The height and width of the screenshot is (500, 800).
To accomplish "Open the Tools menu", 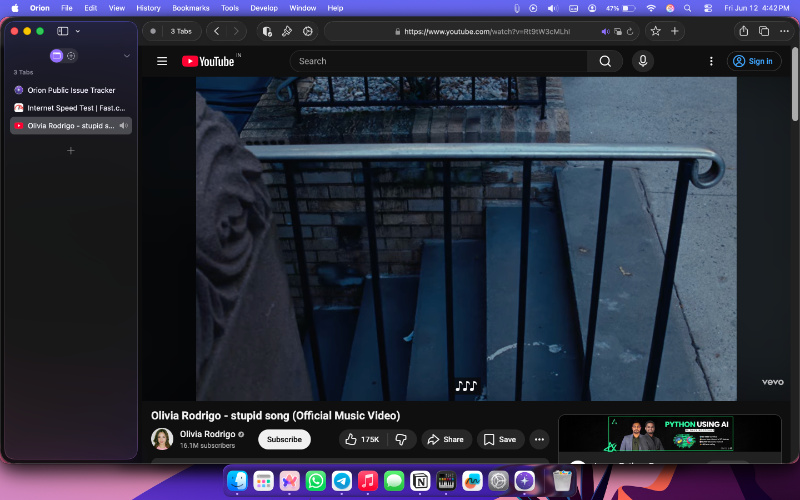I will point(230,8).
